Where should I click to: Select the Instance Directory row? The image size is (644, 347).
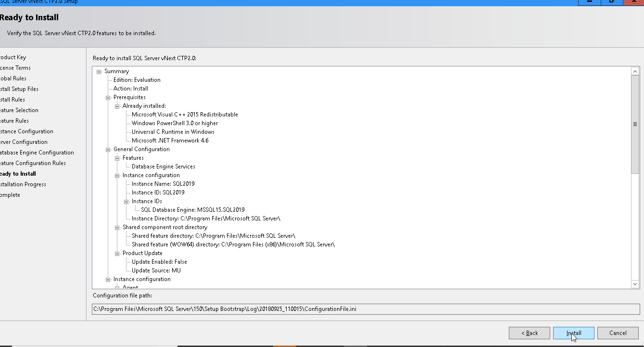tap(206, 218)
